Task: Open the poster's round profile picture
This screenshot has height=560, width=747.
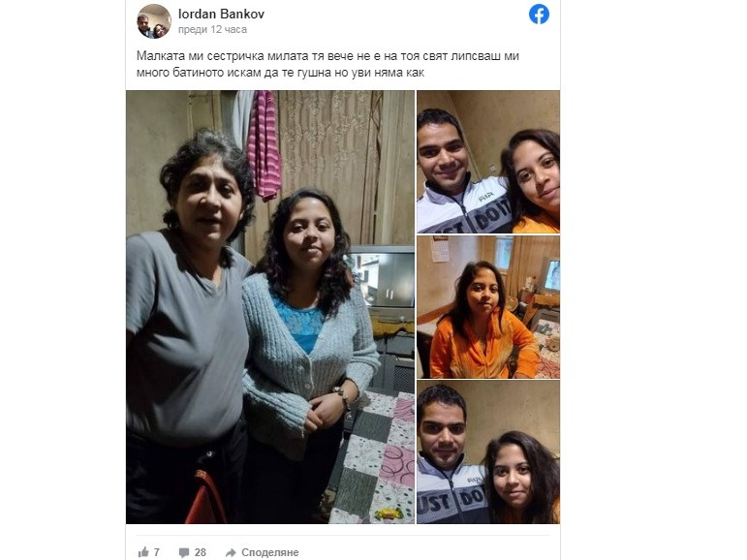Action: [154, 21]
